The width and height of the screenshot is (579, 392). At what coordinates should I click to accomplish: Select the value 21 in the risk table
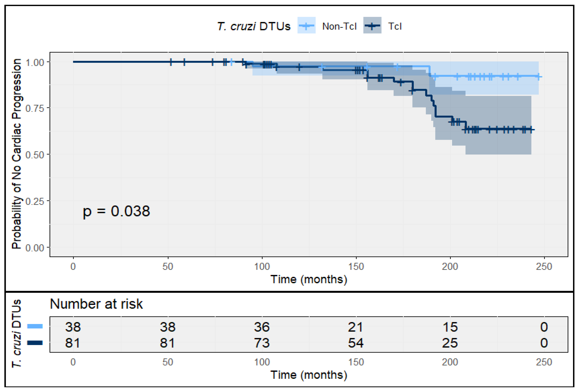tap(356, 327)
